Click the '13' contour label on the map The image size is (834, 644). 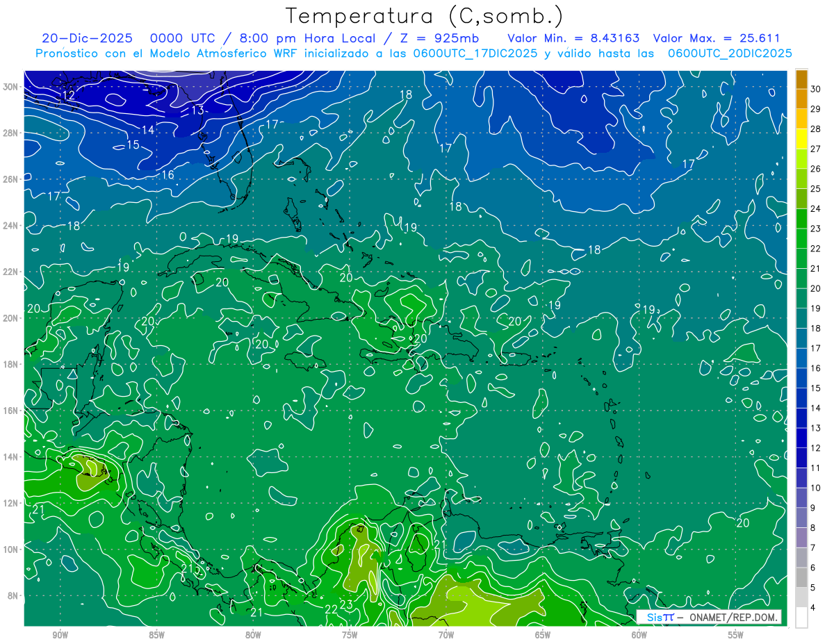tap(198, 110)
